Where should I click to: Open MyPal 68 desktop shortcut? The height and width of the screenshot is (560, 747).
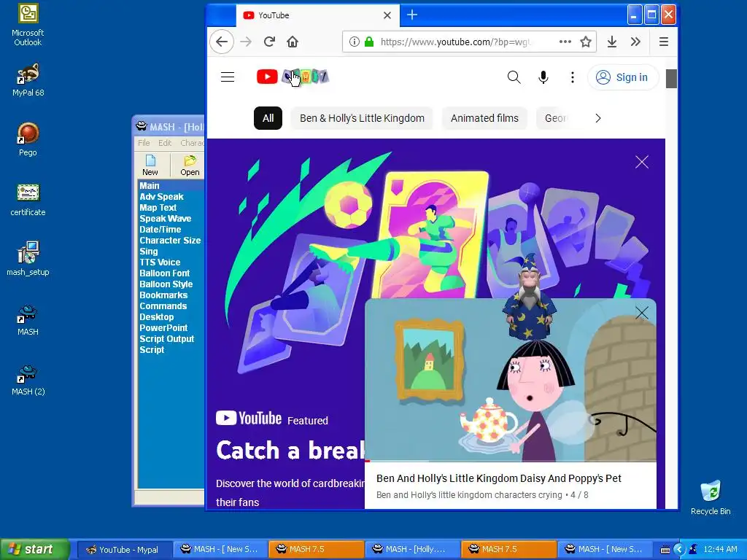click(28, 80)
